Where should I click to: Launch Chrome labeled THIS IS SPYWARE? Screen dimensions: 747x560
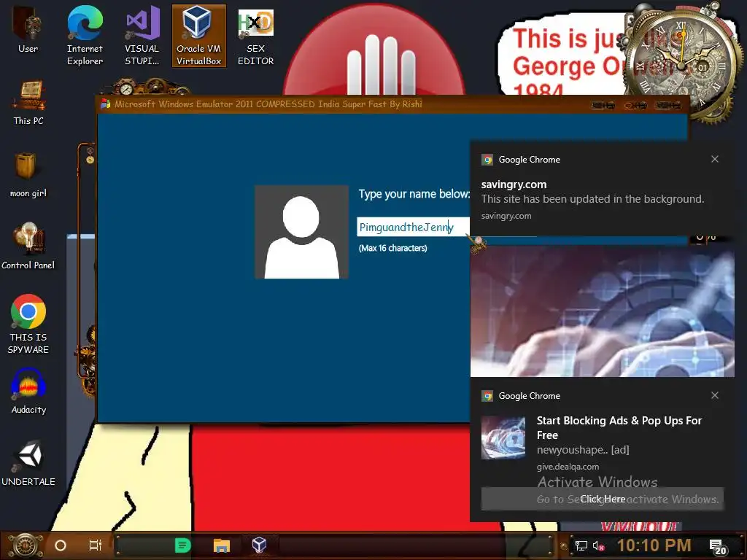click(x=28, y=324)
